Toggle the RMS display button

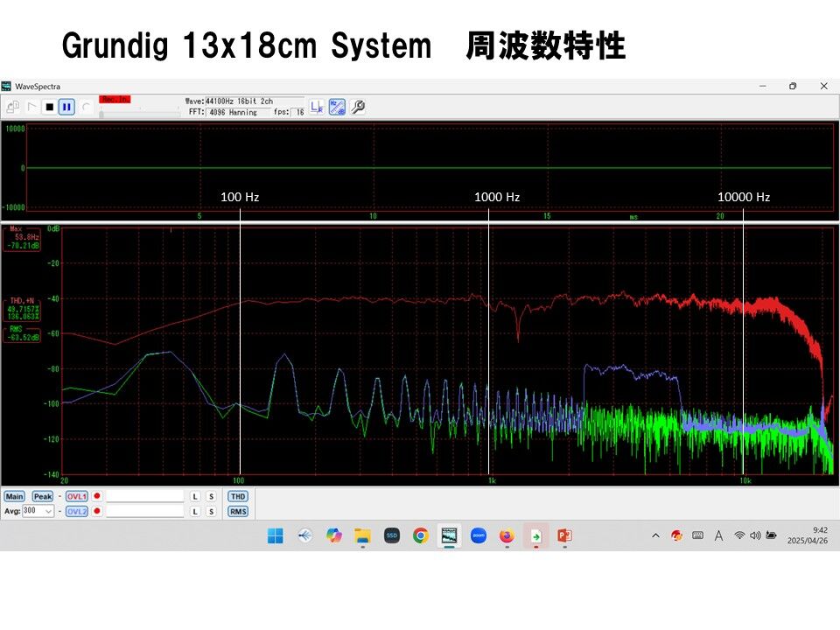(x=238, y=512)
